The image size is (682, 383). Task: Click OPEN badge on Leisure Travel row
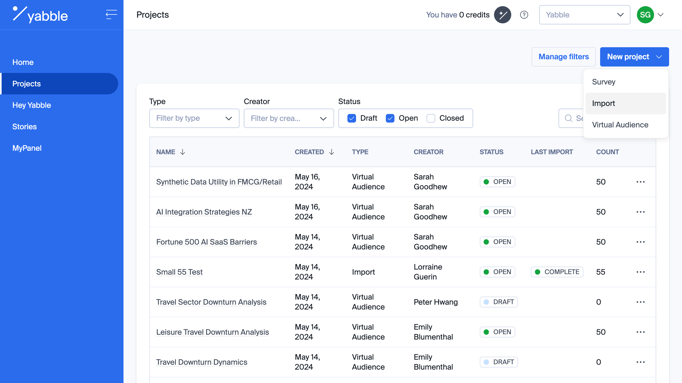tap(498, 332)
